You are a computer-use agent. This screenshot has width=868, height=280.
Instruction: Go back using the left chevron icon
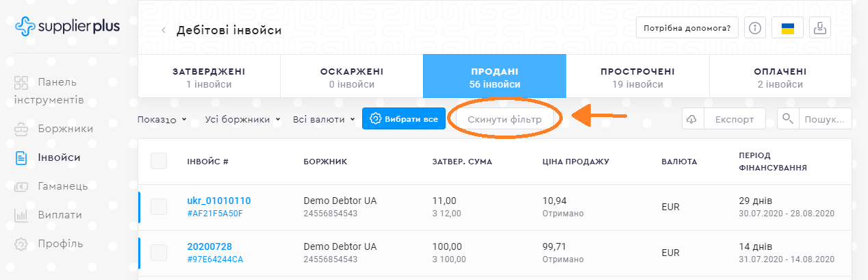pos(164,30)
